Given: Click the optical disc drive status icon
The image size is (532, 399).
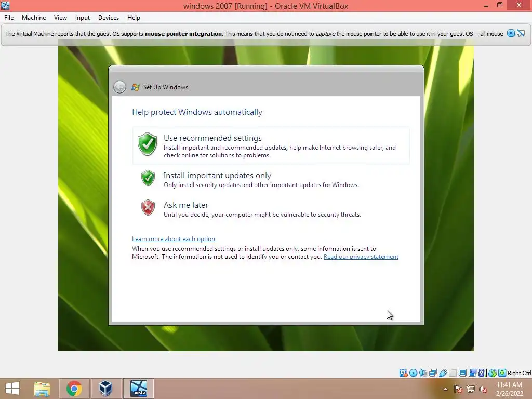Looking at the screenshot, I should [413, 373].
